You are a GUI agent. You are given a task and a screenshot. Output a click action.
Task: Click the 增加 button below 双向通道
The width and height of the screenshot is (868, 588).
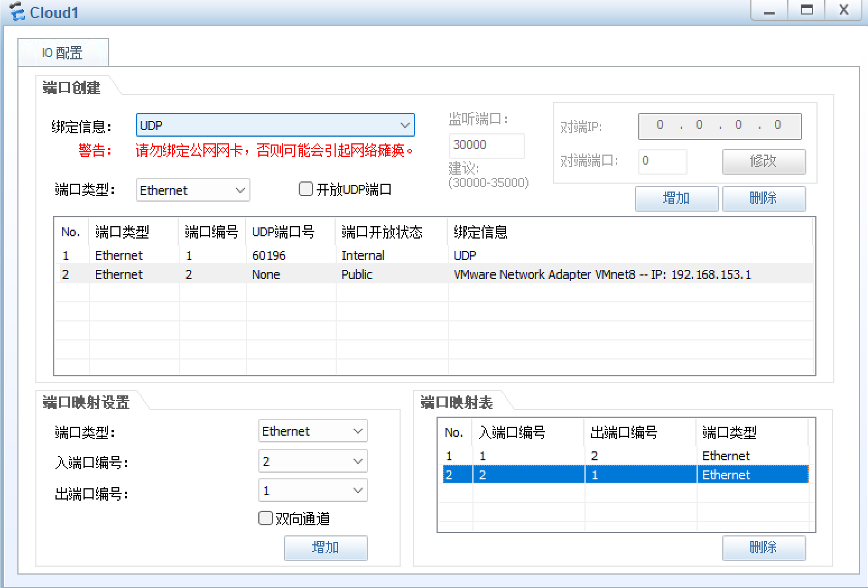(326, 548)
